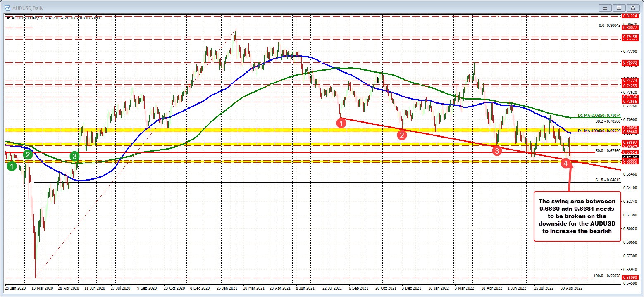Click the 0.81224 price label on axis
This screenshot has height=297, width=644.
point(630,16)
